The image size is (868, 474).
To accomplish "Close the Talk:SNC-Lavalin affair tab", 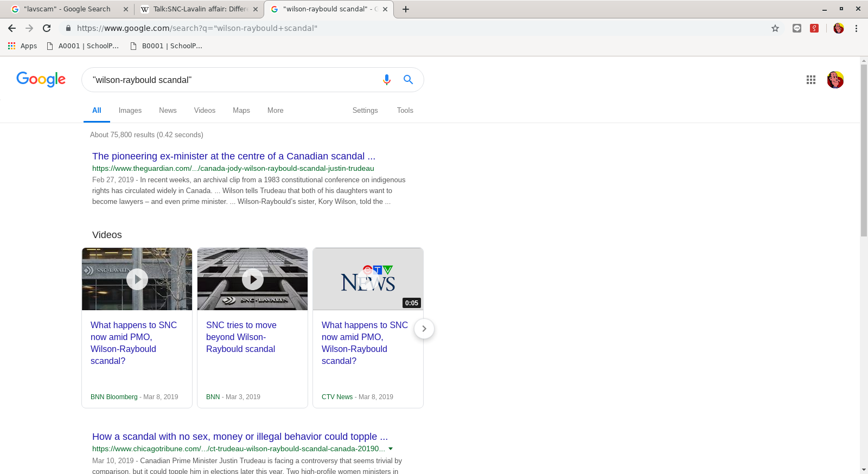I will click(x=256, y=9).
